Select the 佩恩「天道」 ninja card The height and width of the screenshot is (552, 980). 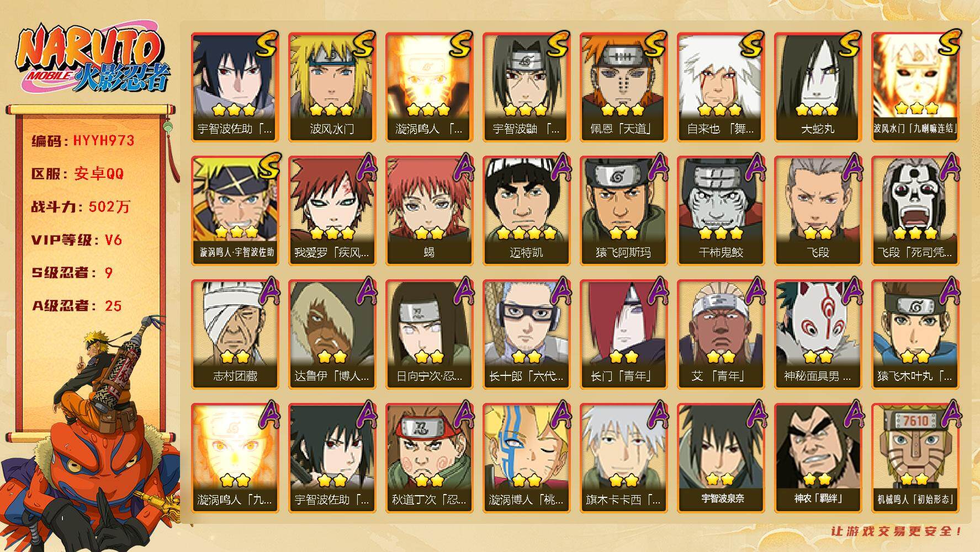click(x=623, y=87)
